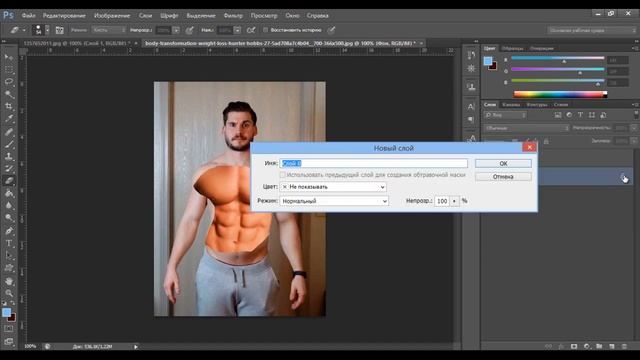Select the Healing Brush tool

[9, 131]
